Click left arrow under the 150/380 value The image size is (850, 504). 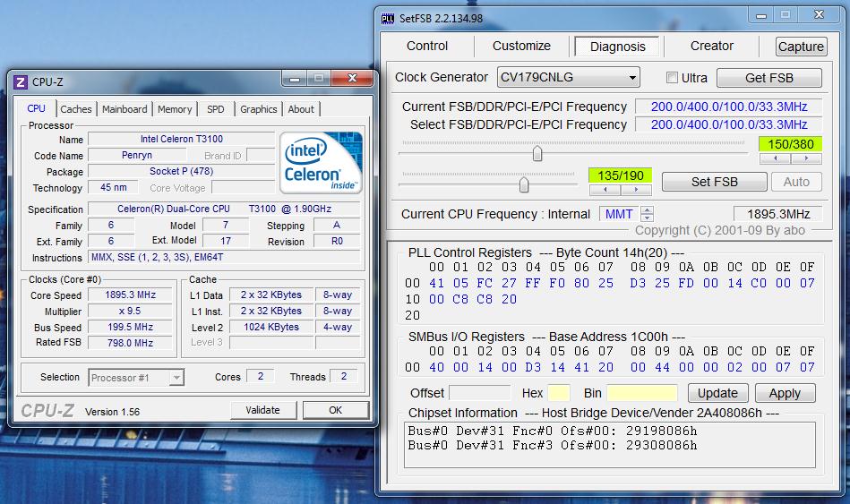coord(775,158)
